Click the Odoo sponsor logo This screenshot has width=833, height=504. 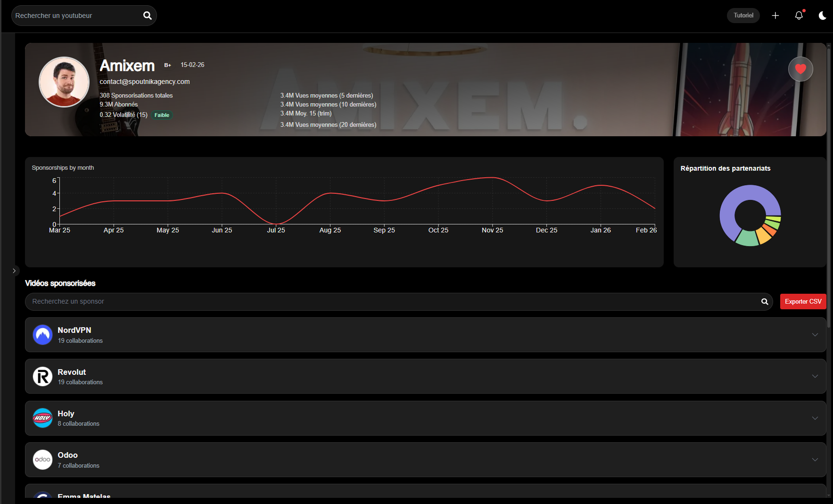click(42, 459)
